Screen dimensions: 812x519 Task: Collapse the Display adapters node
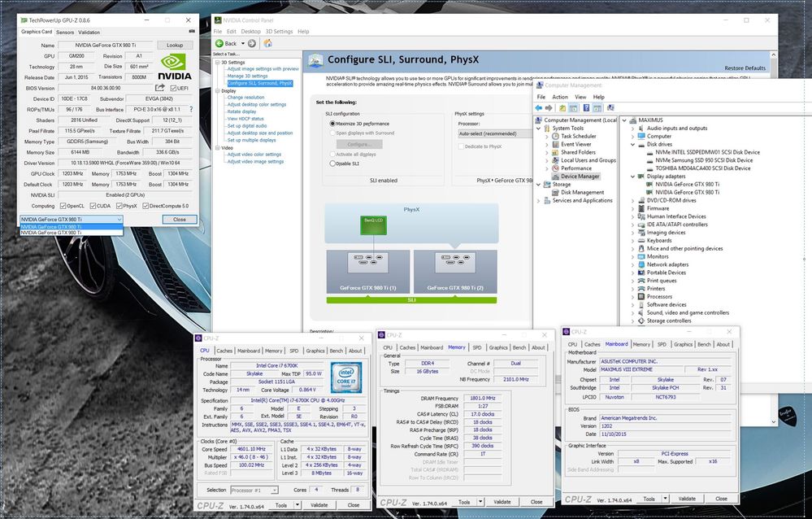633,177
